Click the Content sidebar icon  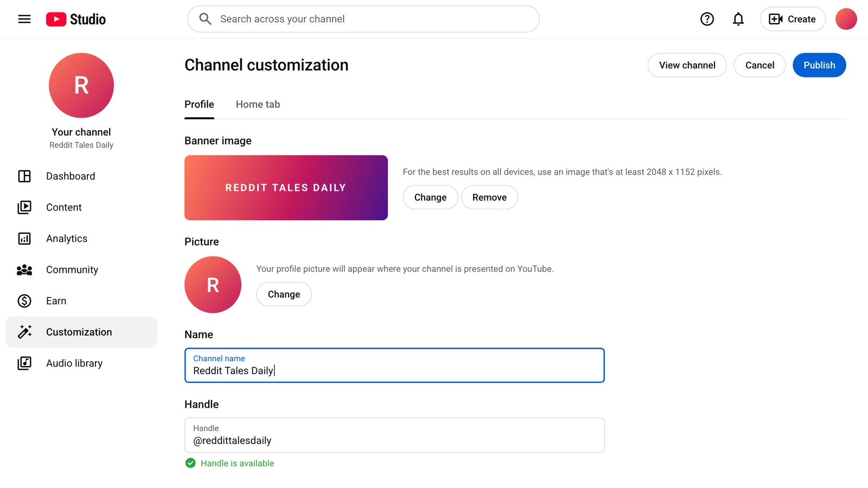point(24,207)
